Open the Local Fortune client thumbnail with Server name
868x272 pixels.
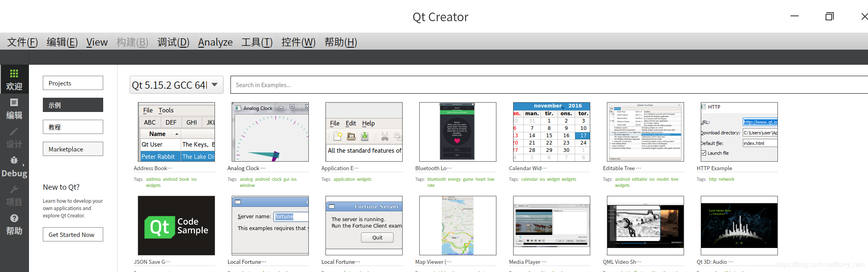(x=270, y=226)
